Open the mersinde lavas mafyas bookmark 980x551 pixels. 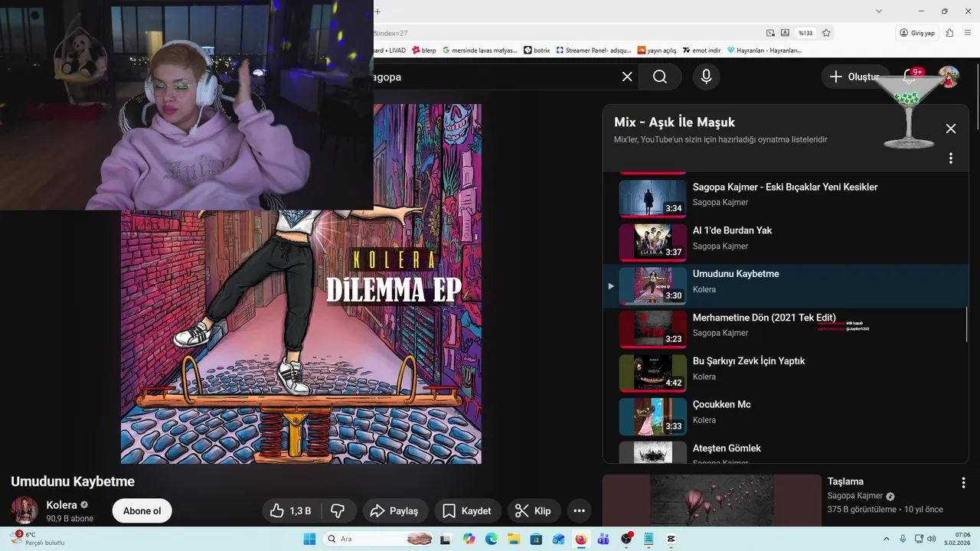coord(479,51)
